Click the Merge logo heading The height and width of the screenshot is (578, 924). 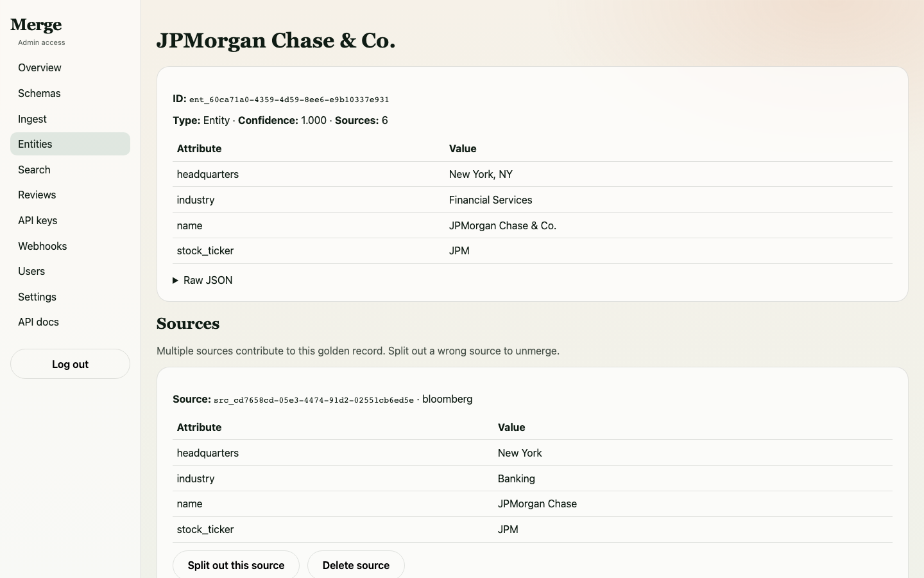tap(36, 24)
